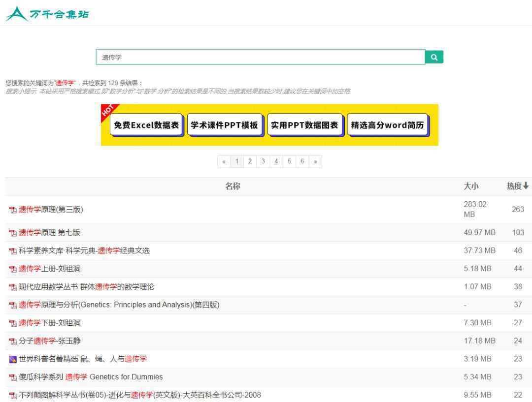Click PDF icon beside 傻瓜科学系列 Genetics for Dummies
532x402 pixels.
pyautogui.click(x=13, y=377)
